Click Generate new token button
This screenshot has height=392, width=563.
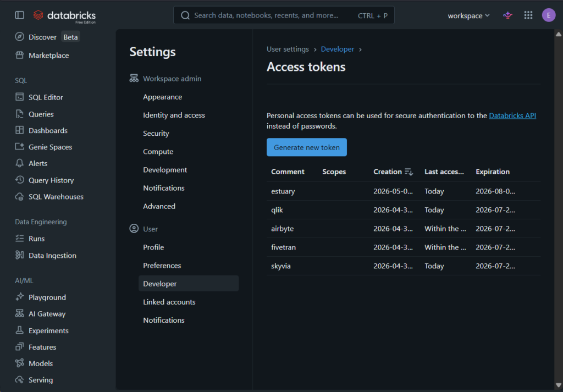click(307, 147)
